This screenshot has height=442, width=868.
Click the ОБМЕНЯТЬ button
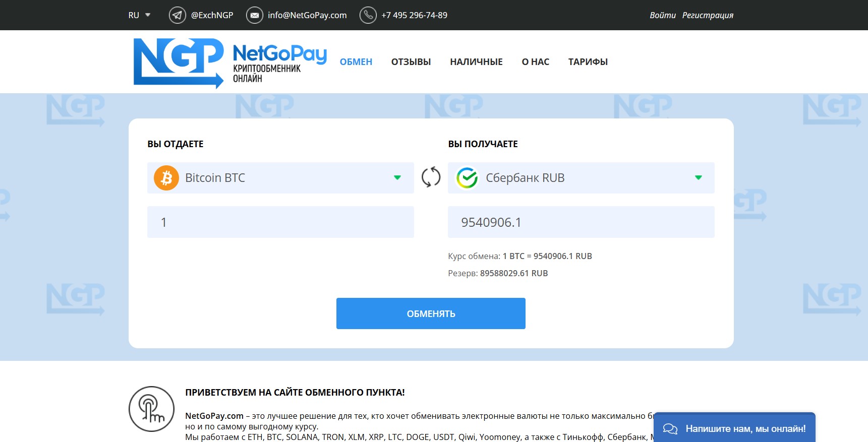(x=431, y=313)
